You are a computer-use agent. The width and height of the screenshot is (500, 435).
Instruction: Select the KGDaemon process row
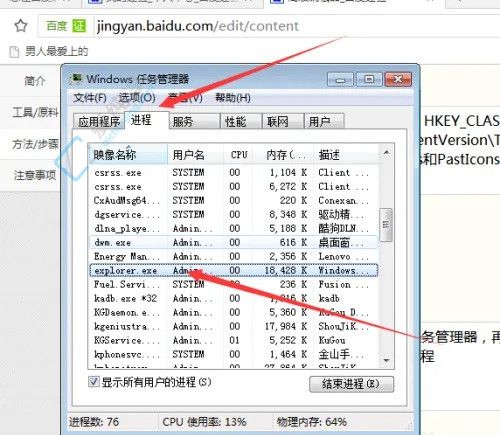233,313
